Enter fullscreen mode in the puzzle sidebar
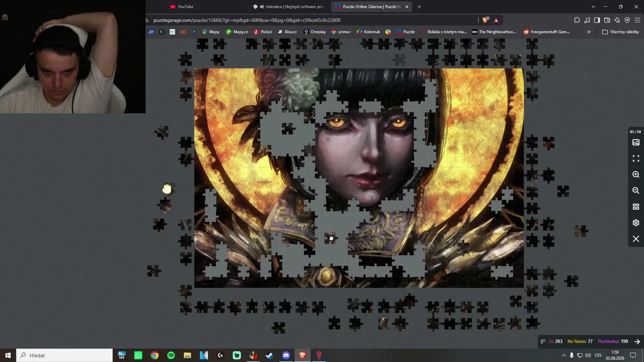This screenshot has width=644, height=362. [636, 158]
